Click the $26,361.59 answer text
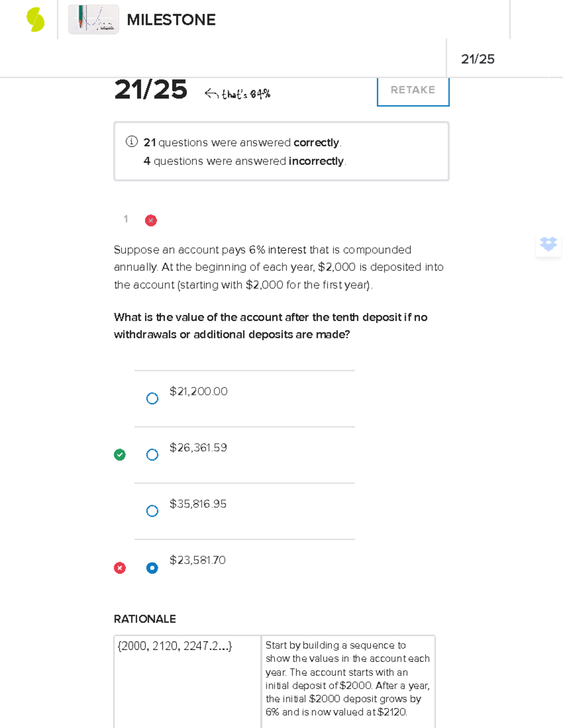Viewport: 563px width, 728px height. 198,448
